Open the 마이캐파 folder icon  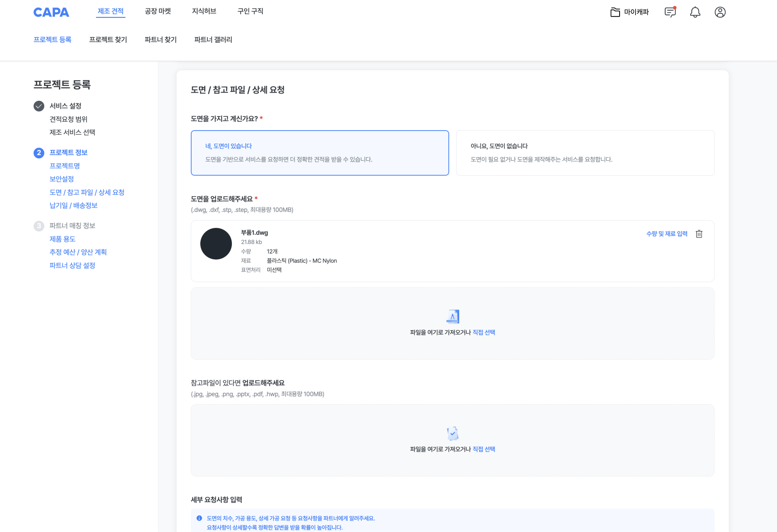[x=615, y=12]
